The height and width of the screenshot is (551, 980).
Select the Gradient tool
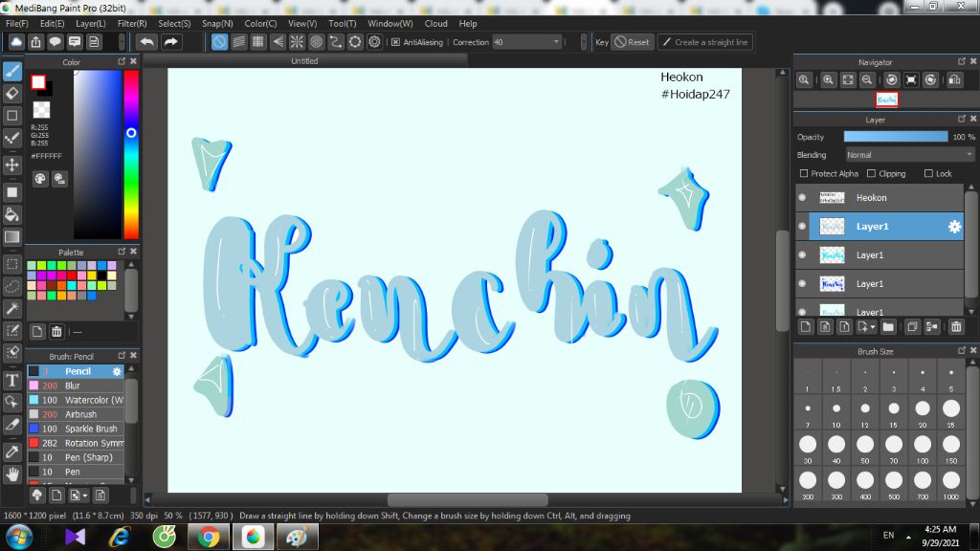(11, 237)
